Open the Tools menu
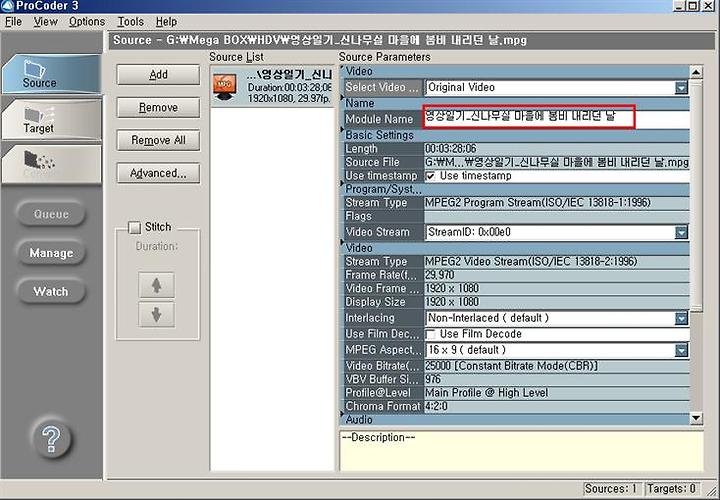The image size is (720, 500). (x=130, y=22)
